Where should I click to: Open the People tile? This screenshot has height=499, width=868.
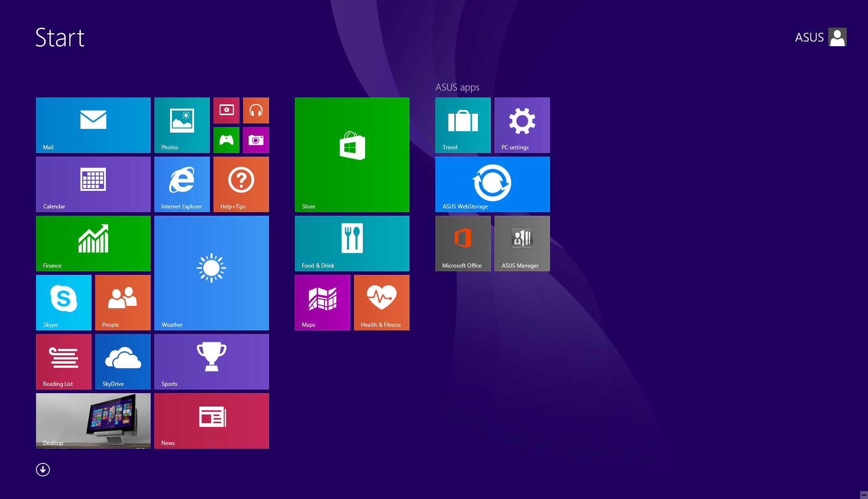(x=123, y=303)
